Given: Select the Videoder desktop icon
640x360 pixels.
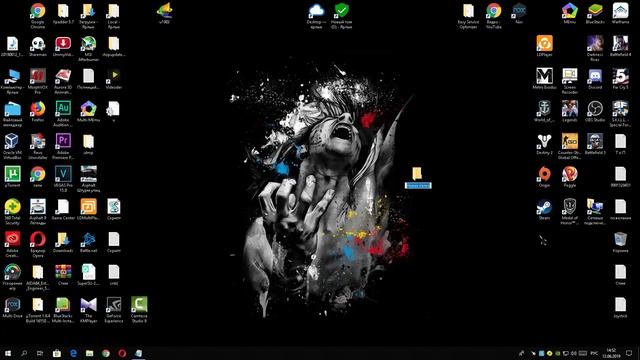Looking at the screenshot, I should pos(114,79).
